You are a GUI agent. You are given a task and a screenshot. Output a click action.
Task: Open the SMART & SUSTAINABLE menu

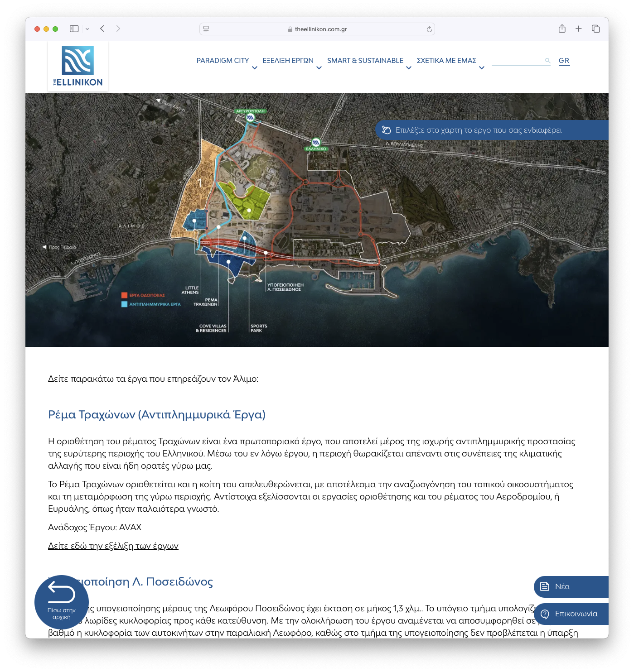click(365, 61)
